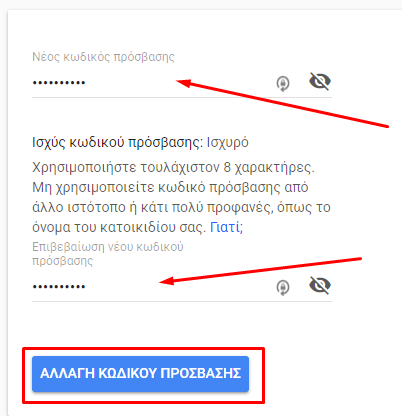Select the Ισχυρό strength indicator word
Screen dimensions: 402x416
tap(228, 143)
